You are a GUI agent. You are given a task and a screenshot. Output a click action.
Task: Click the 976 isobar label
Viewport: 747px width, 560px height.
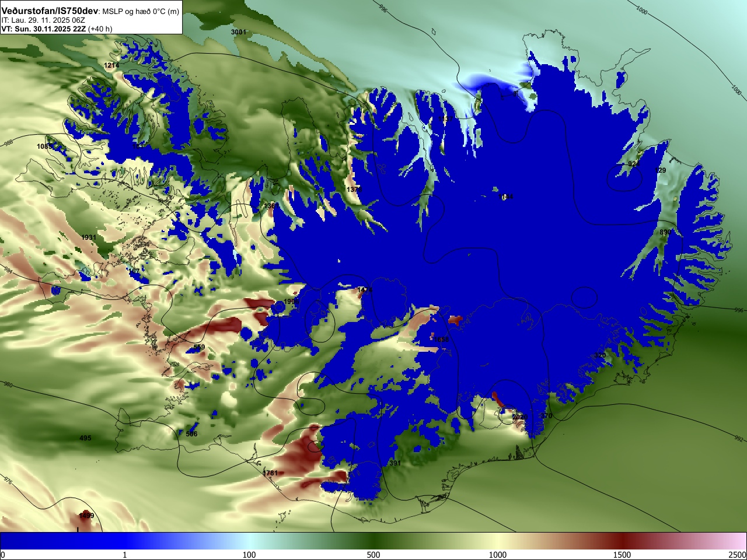[x=8, y=480]
